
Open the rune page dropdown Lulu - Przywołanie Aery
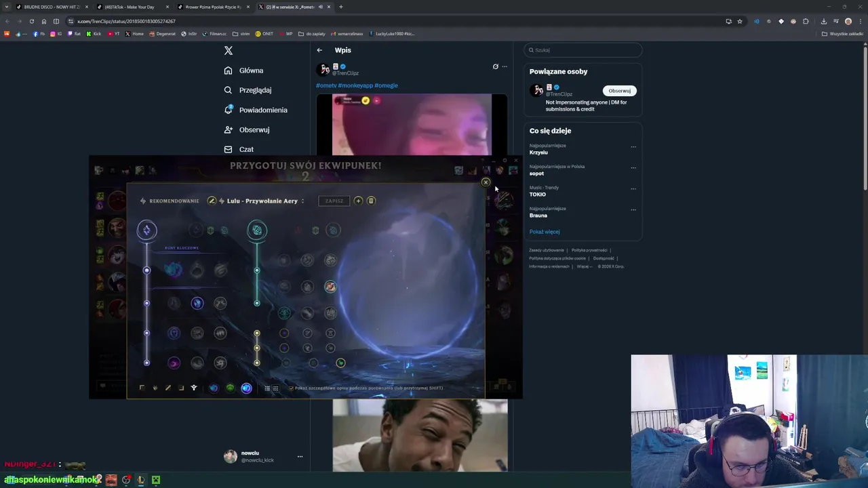click(x=262, y=201)
